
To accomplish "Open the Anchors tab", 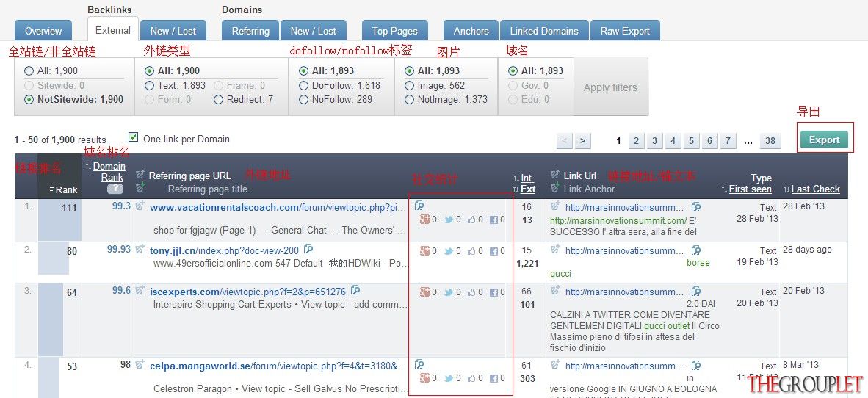I will pos(471,31).
